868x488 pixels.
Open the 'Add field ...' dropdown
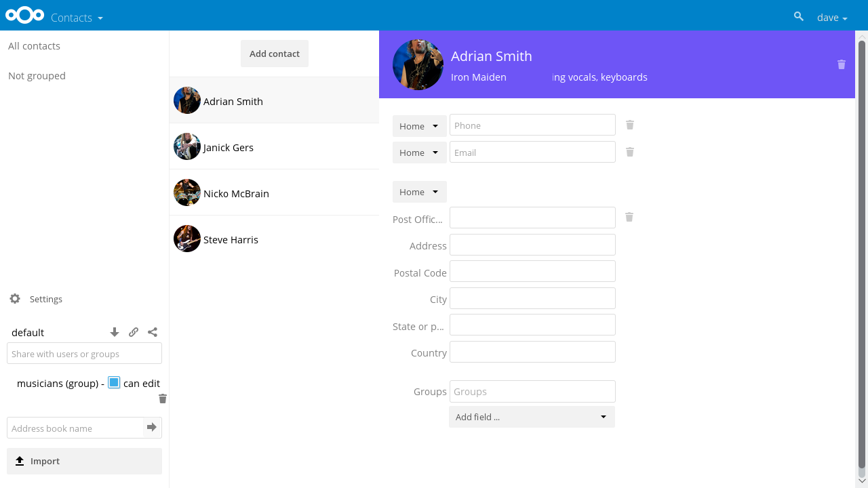click(532, 417)
